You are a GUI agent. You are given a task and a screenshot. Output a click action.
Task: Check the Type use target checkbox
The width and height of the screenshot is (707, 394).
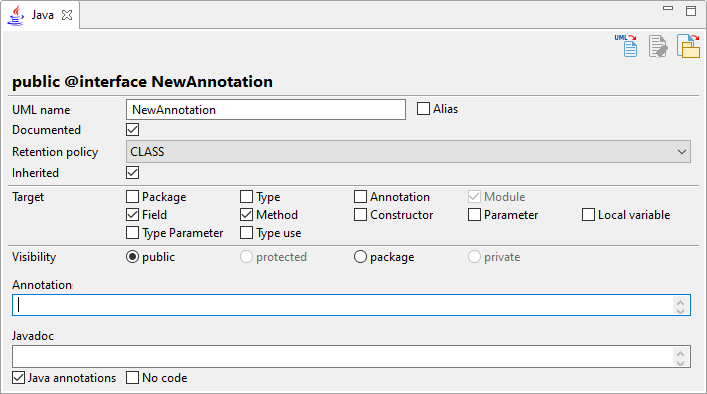click(247, 233)
